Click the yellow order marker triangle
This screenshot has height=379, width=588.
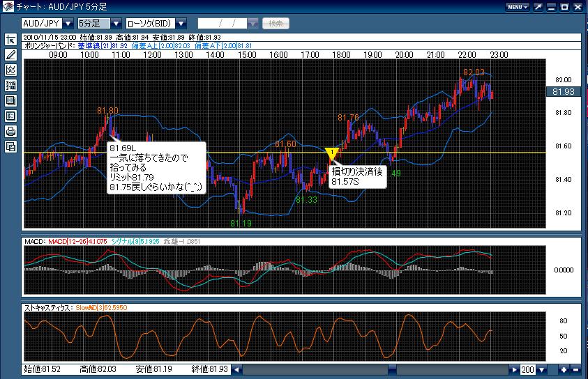pos(332,153)
